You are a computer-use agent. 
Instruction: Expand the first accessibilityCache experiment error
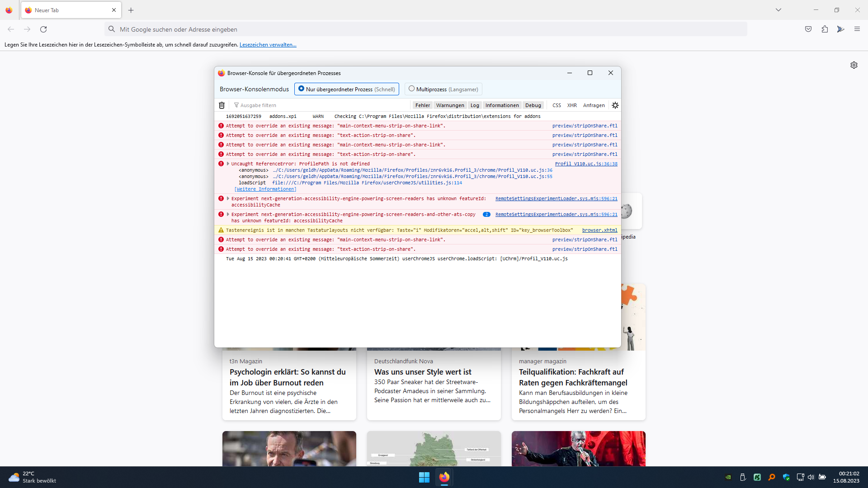pos(228,198)
